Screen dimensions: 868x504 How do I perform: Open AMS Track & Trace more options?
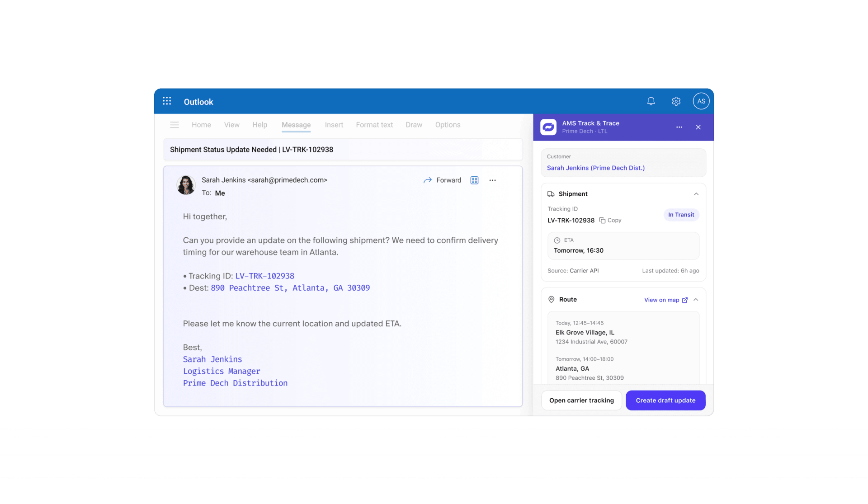coord(679,127)
